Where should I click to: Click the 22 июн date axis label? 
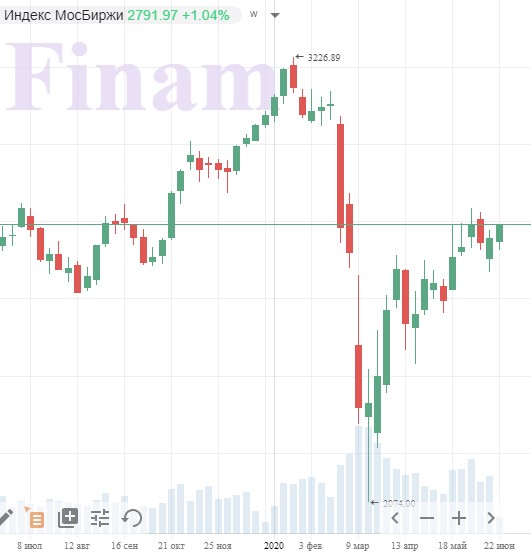click(x=499, y=545)
